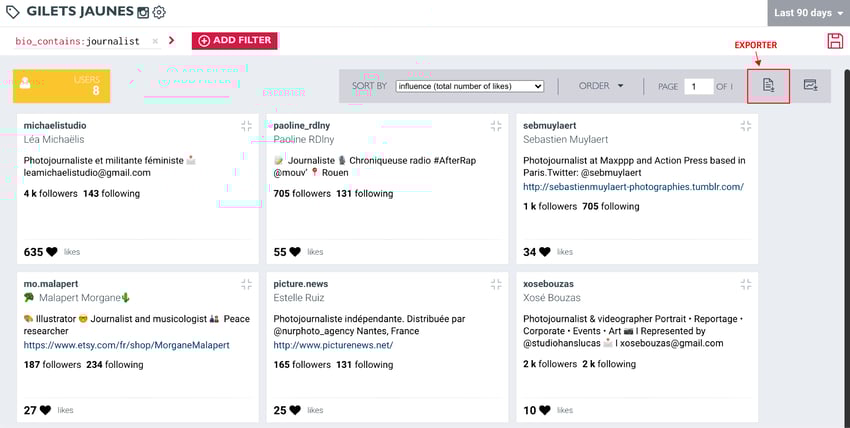850x428 pixels.
Task: Click the name Xosé Bouzas
Action: 551,297
